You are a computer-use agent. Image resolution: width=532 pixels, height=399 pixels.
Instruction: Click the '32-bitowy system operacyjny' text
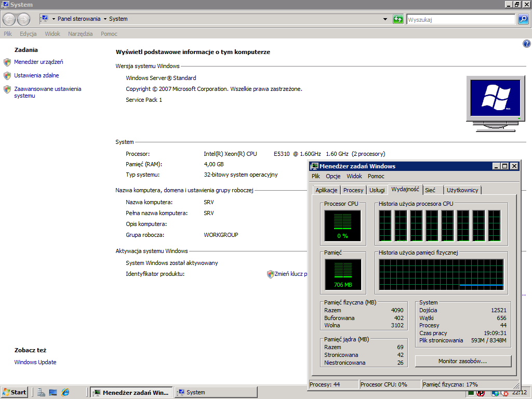[x=241, y=175]
